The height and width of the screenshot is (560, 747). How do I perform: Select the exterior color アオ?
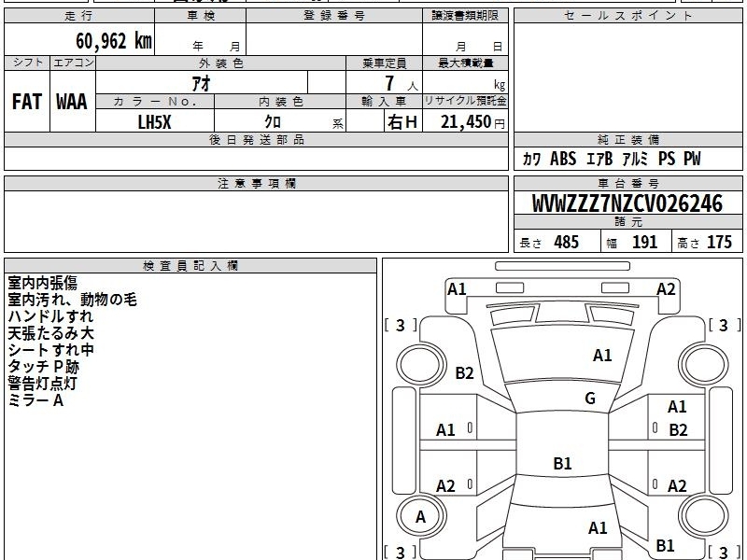pos(202,83)
